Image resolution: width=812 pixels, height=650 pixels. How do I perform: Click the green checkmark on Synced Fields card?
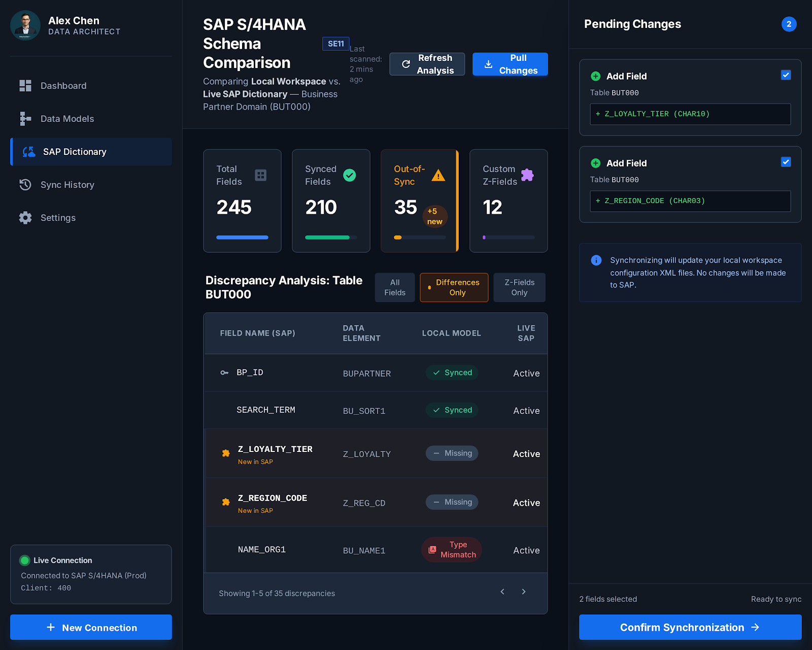tap(349, 175)
